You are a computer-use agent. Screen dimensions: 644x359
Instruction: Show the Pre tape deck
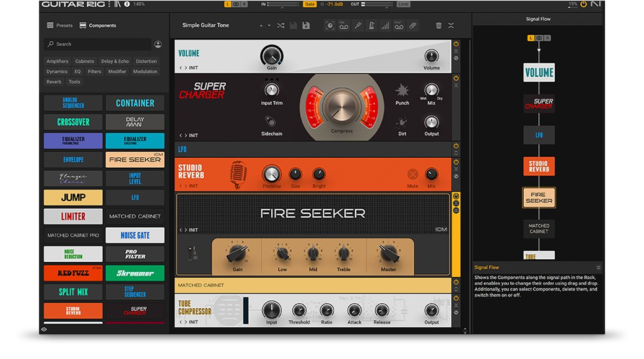pyautogui.click(x=343, y=25)
